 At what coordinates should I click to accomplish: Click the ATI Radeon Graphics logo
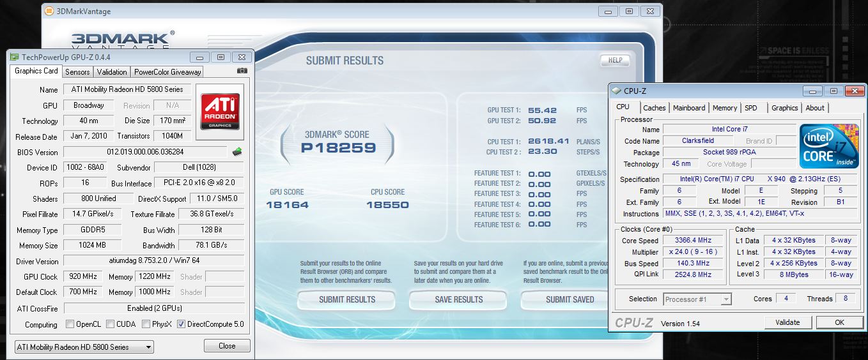coord(220,112)
